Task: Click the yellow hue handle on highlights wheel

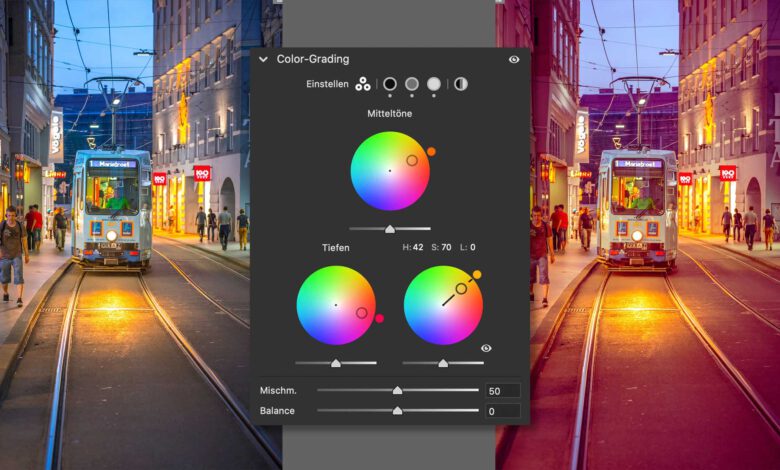Action: point(477,275)
